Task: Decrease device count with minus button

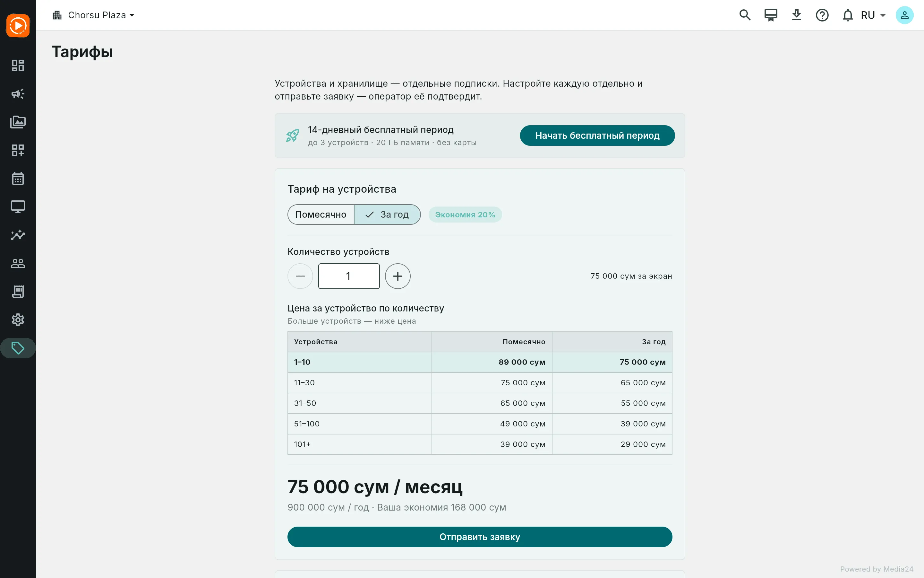Action: pos(300,276)
